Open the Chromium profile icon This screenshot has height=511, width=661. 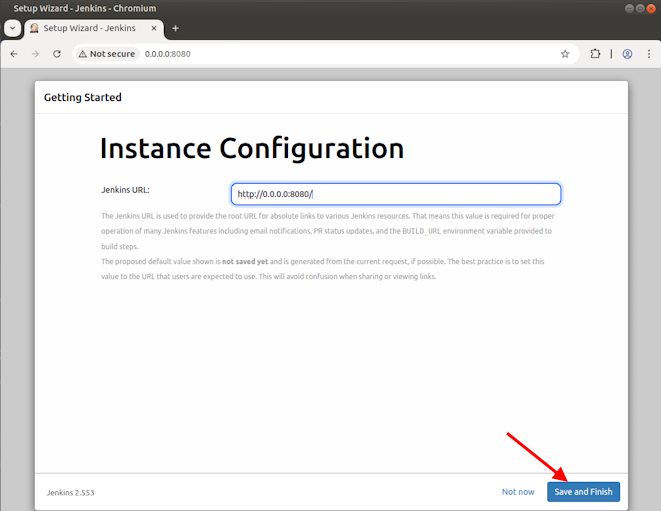(x=627, y=54)
